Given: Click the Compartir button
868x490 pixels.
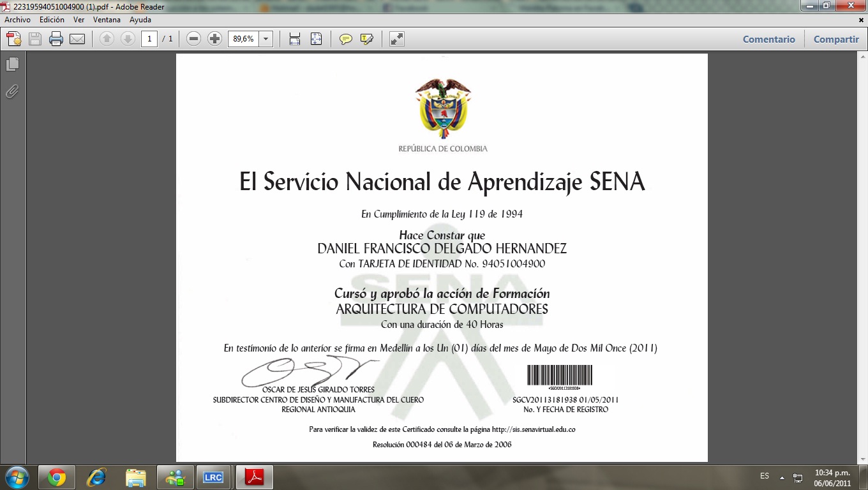Looking at the screenshot, I should (835, 39).
